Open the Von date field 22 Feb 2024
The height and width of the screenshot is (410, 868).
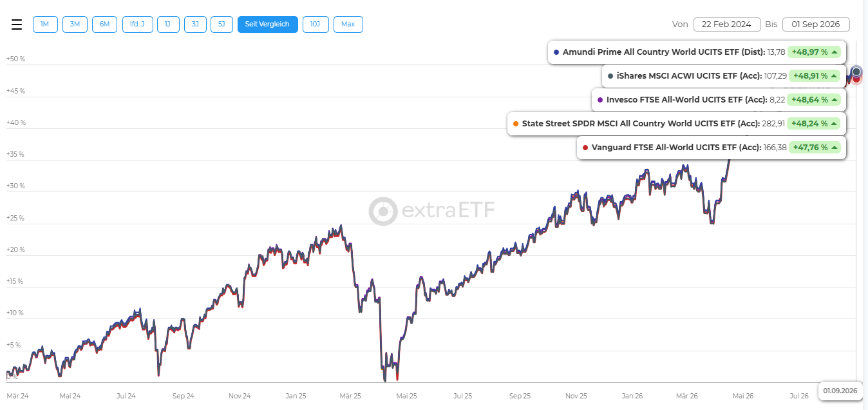(727, 24)
